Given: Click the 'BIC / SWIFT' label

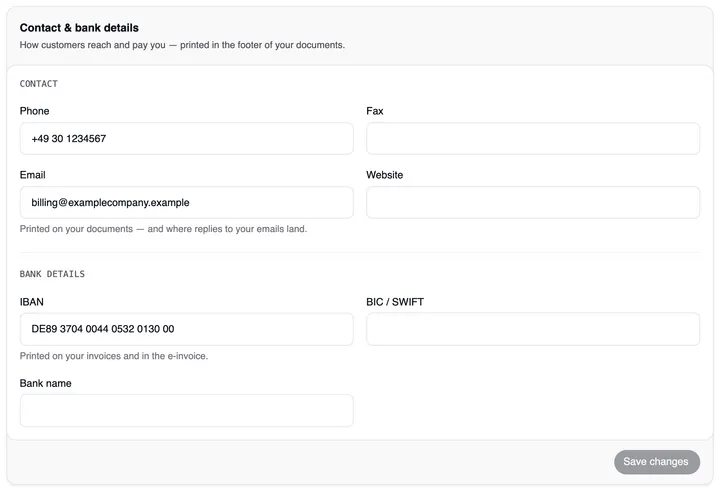Looking at the screenshot, I should coord(395,302).
